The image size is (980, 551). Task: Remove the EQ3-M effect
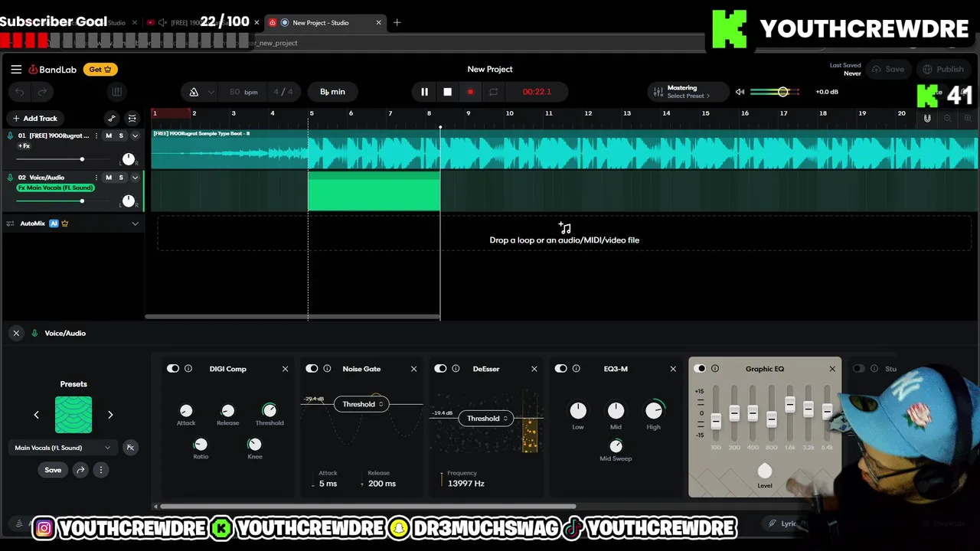pyautogui.click(x=673, y=369)
